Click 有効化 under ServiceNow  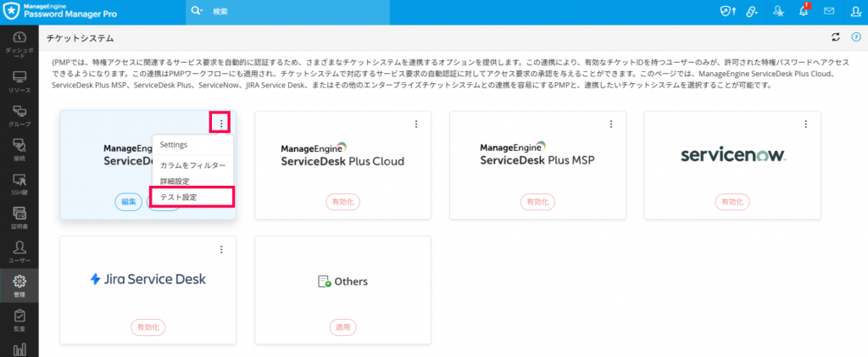[x=732, y=202]
